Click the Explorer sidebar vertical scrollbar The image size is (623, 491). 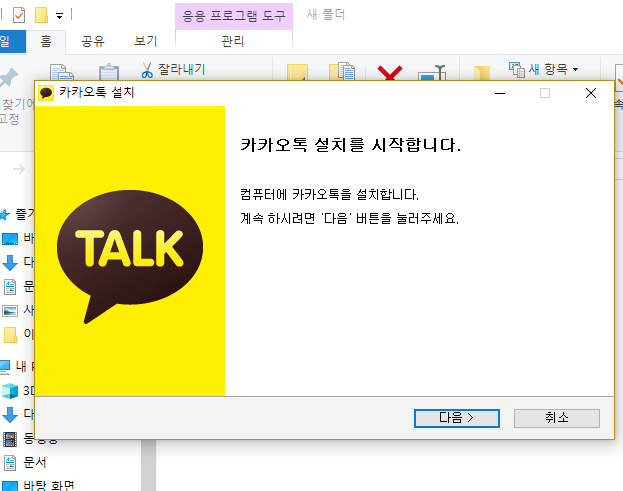[x=149, y=465]
